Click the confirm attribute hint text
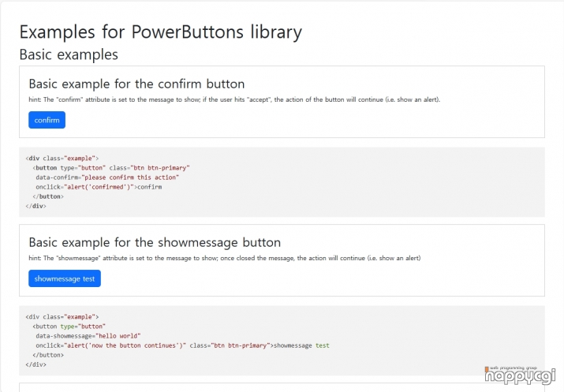This screenshot has height=392, width=564. 234,99
